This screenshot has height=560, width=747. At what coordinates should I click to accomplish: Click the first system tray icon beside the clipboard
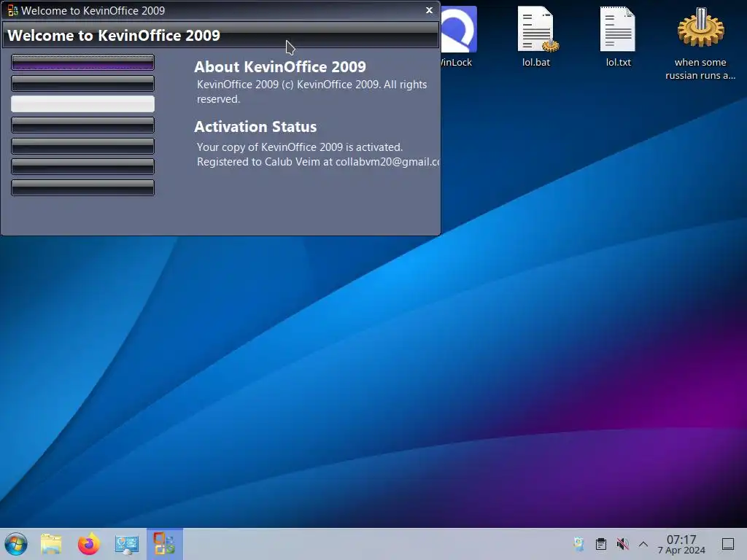tap(578, 544)
